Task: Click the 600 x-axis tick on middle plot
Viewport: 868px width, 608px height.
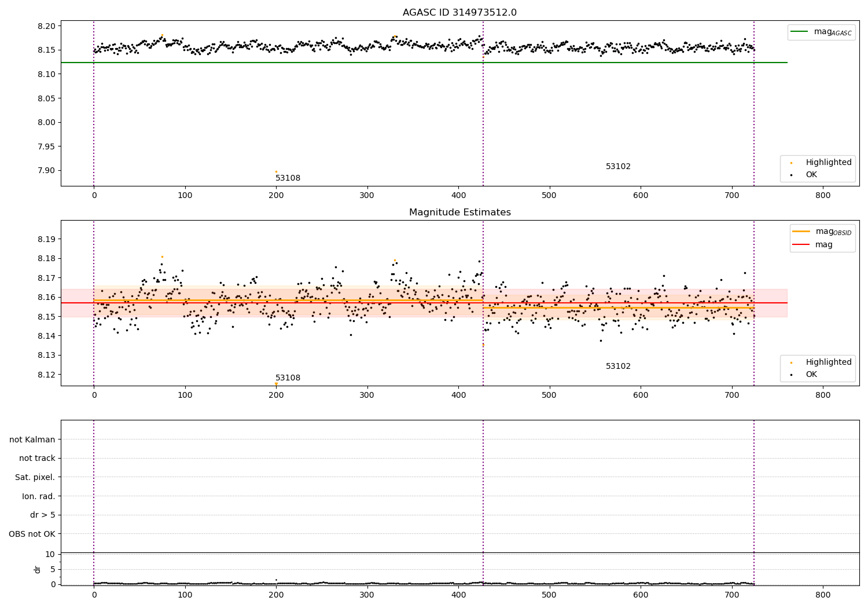Action: [641, 395]
